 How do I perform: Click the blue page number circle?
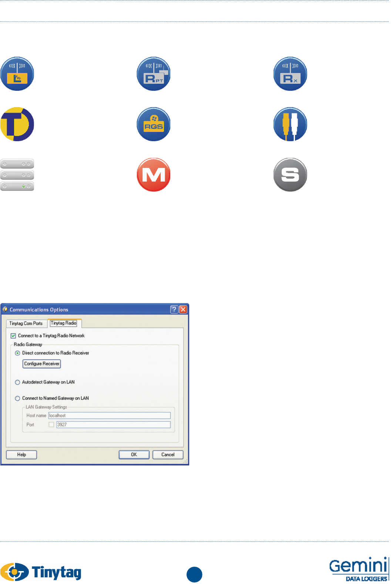(x=194, y=575)
